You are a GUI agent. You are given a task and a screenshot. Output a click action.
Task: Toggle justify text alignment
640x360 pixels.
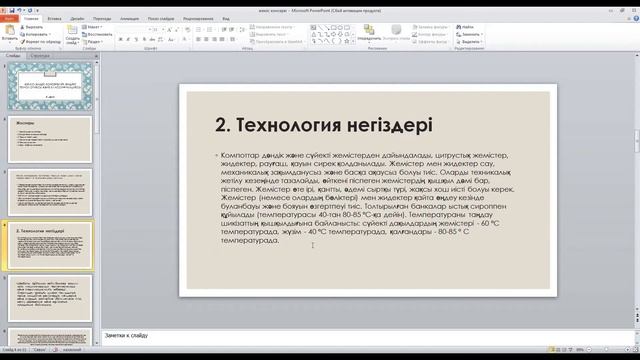pos(222,40)
